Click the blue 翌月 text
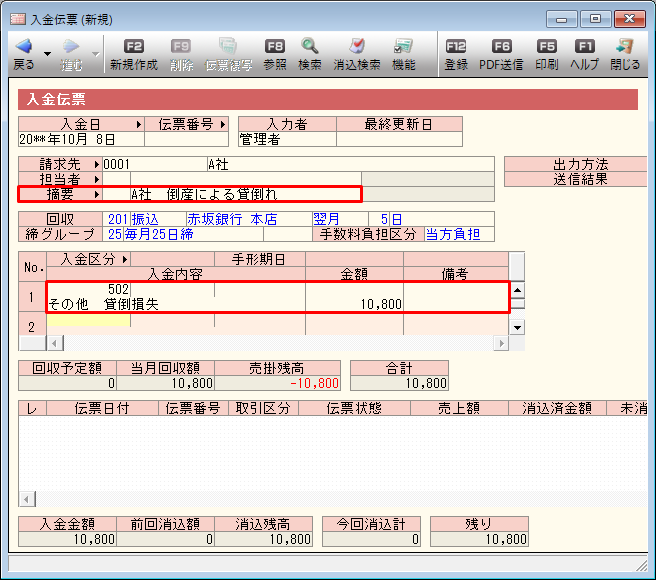This screenshot has height=580, width=658. [x=326, y=219]
